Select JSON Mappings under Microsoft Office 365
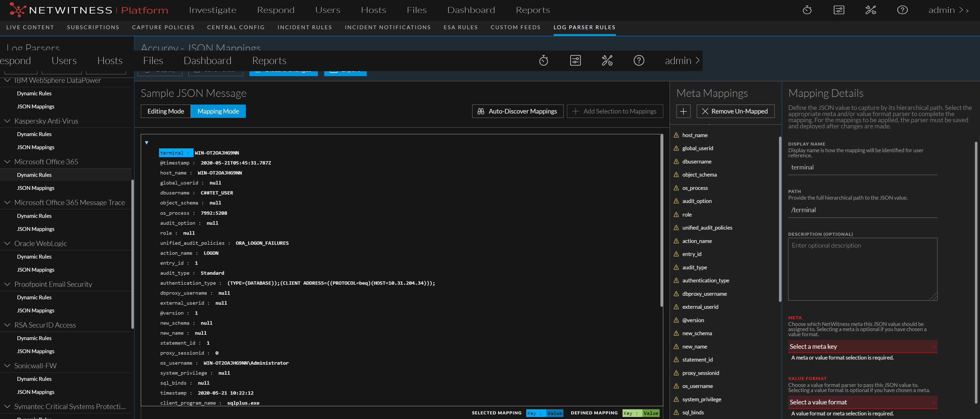 [36, 188]
